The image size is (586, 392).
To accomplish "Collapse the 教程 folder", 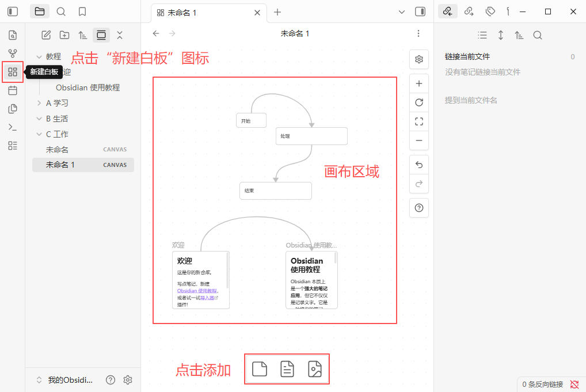I will point(39,57).
